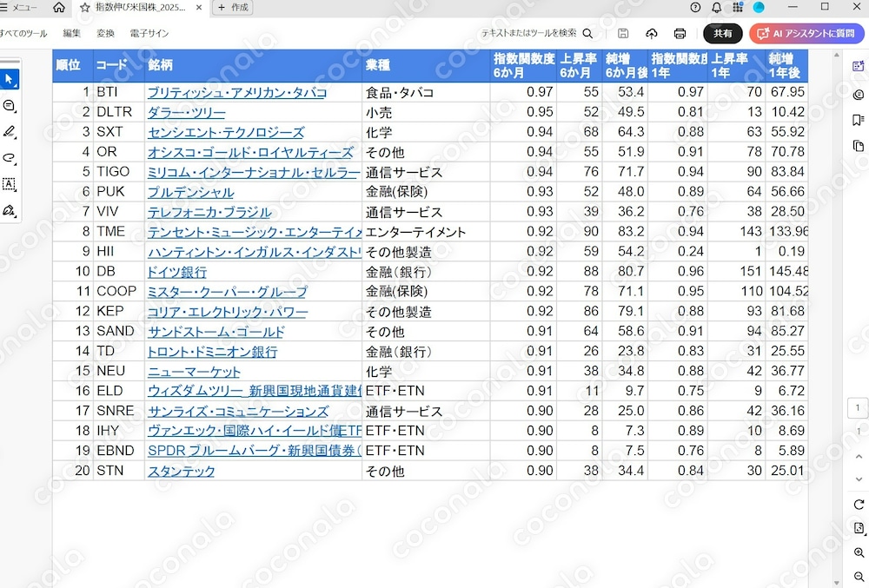
Task: Close the 指数伸び米国株 document tab
Action: 200,8
